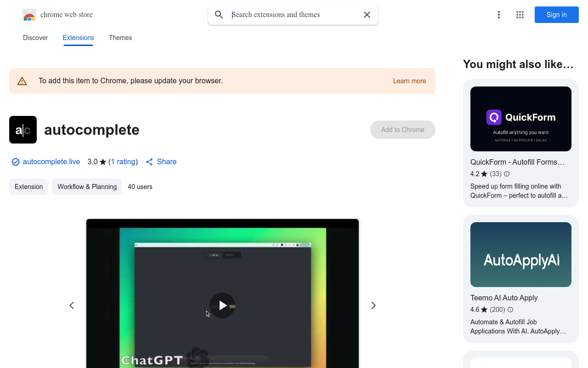Open the Learn more link
The width and height of the screenshot is (588, 368).
tap(409, 81)
